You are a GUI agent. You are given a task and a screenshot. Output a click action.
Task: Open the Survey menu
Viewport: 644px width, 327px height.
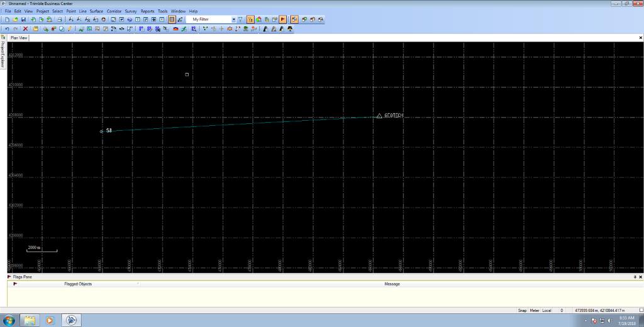(x=131, y=11)
